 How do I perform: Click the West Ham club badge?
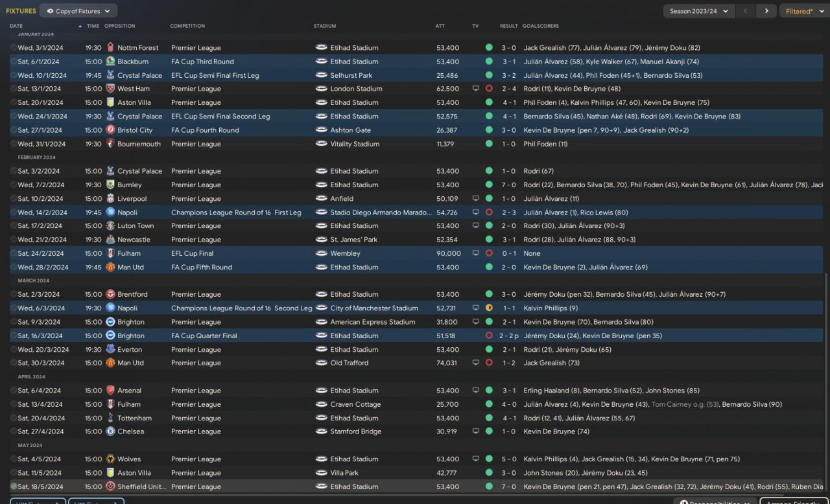110,89
